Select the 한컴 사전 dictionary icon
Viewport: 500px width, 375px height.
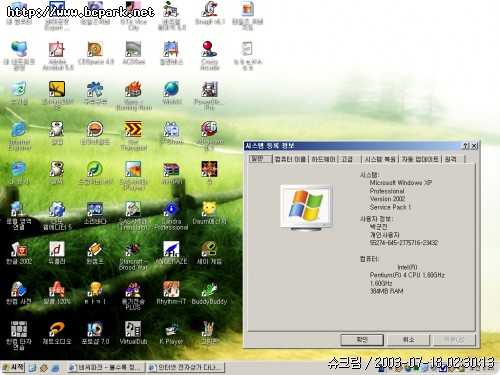pyautogui.click(x=19, y=293)
